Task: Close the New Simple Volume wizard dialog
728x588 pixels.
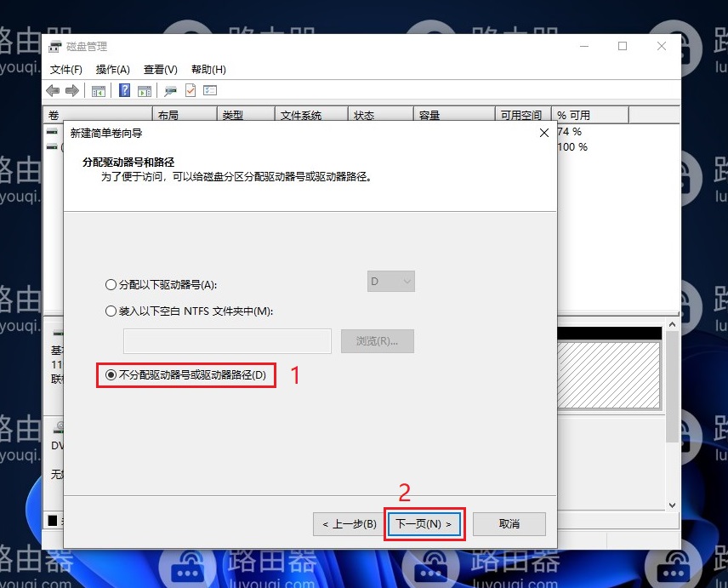Action: [x=544, y=133]
